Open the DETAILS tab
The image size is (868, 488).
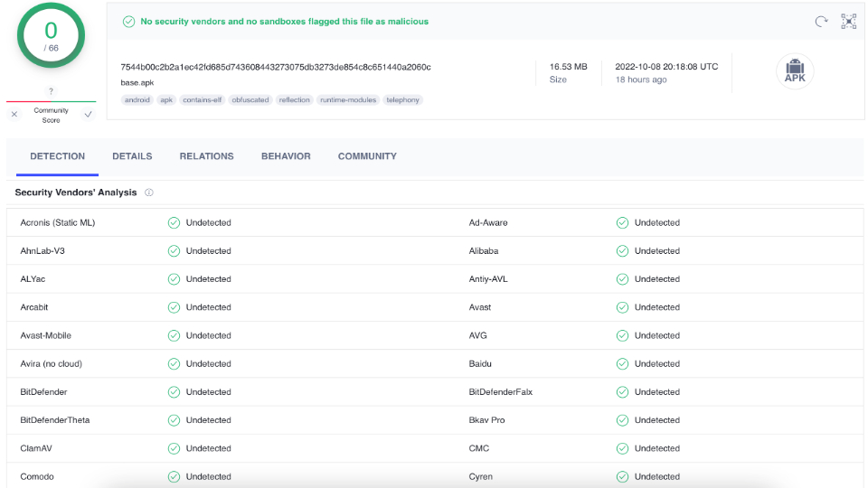132,156
